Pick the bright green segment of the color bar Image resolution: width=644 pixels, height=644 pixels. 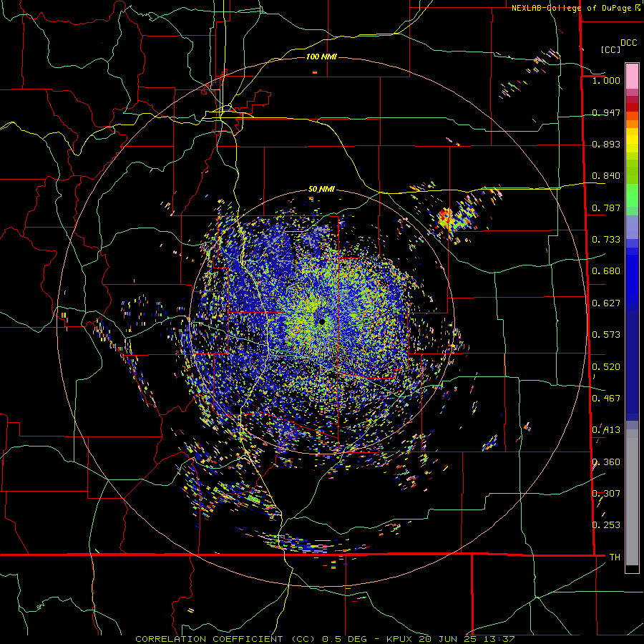(x=632, y=195)
